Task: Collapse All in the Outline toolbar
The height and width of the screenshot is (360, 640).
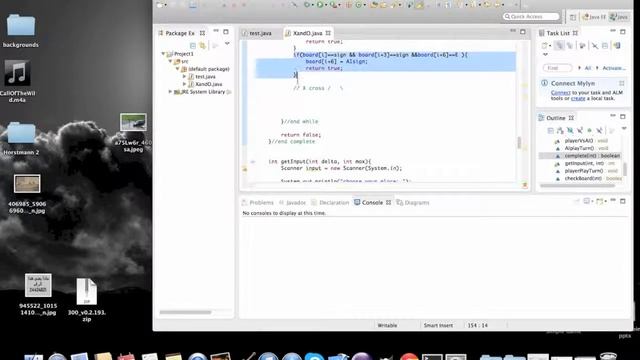Action: pyautogui.click(x=550, y=131)
